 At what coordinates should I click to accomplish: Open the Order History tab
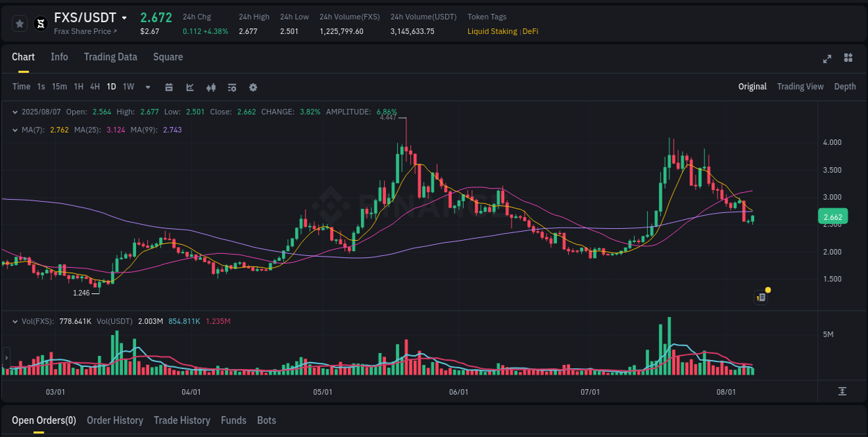[x=115, y=420]
